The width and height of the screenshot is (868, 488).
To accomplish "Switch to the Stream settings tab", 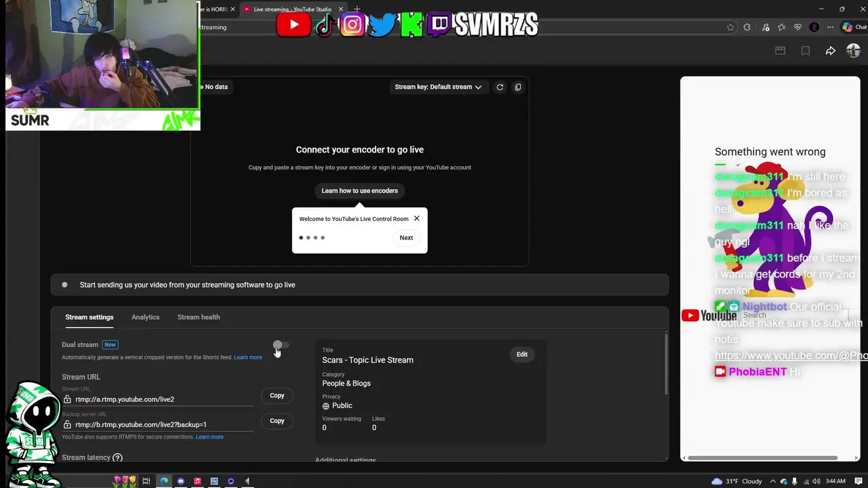I will 90,317.
